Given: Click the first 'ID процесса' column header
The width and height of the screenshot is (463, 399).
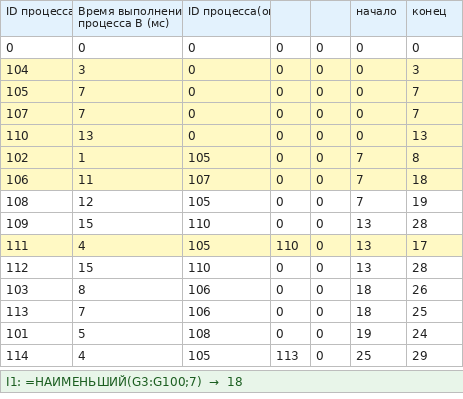Looking at the screenshot, I should 36,18.
